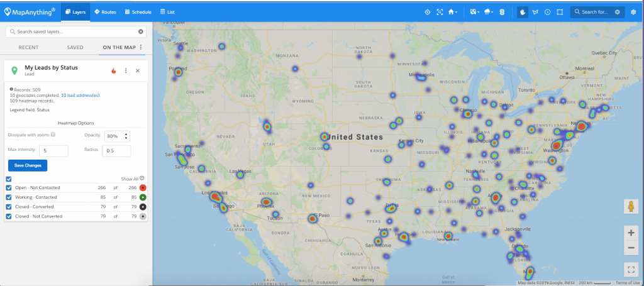This screenshot has width=644, height=286.
Task: Open the 10 bad address(es) link
Action: 80,95
